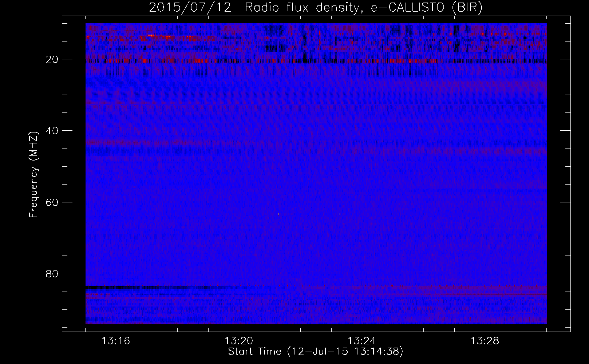Select the 13:16 time axis label
Viewport: 589px width, 364px height.
(116, 341)
